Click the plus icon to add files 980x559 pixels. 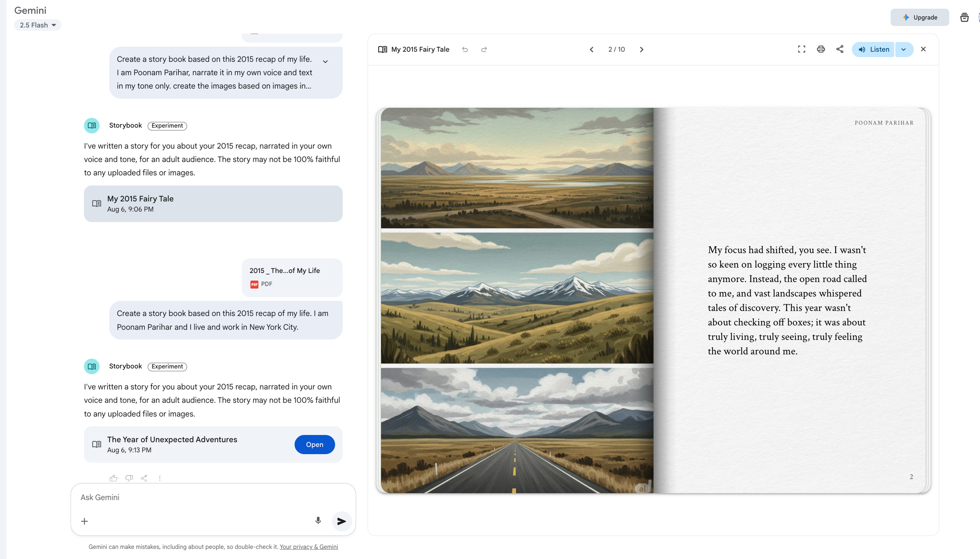[x=85, y=521]
